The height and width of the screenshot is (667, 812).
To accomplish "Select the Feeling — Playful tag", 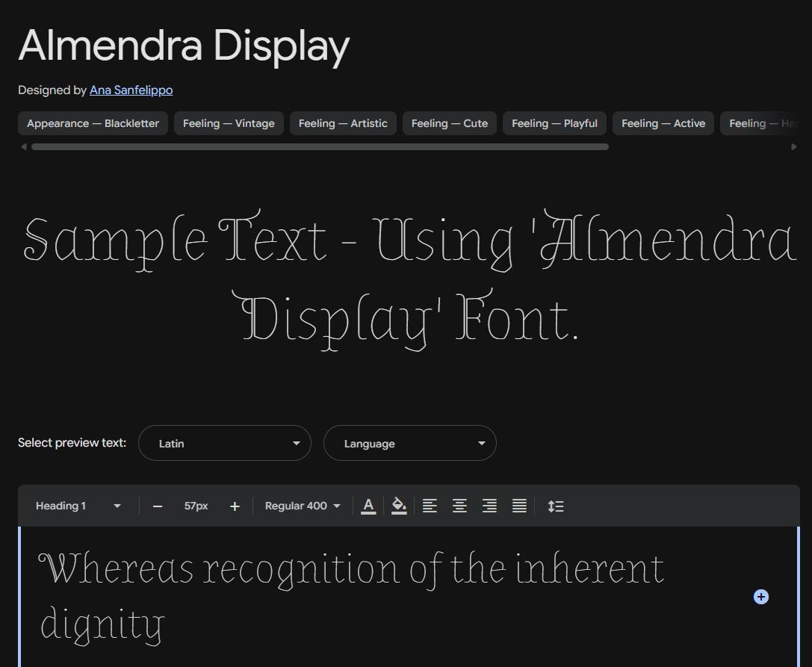I will (554, 123).
